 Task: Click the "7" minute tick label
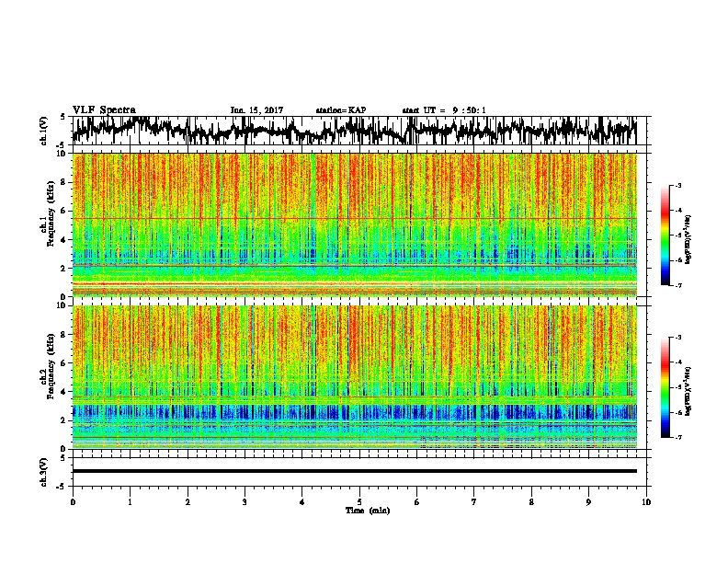tap(474, 502)
